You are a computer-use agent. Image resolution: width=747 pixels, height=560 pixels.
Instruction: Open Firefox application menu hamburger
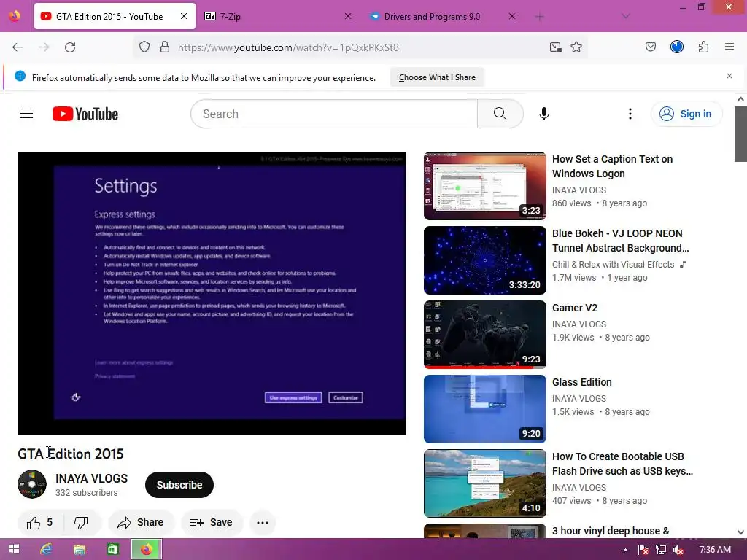click(729, 47)
